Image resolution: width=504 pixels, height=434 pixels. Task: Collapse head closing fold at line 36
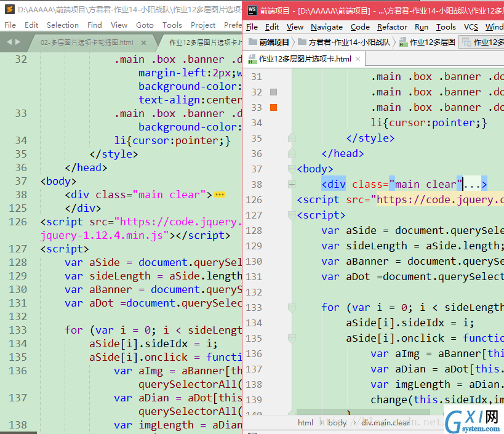[292, 154]
